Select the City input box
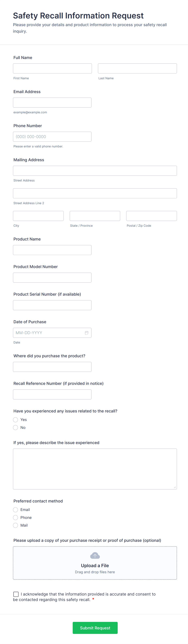Viewport: 188px width, 644px height. pos(38,216)
